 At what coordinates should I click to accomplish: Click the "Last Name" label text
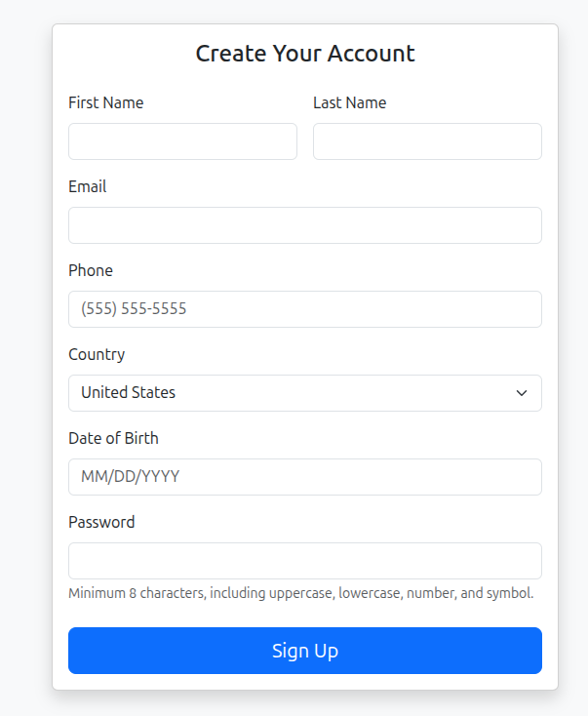[x=349, y=102]
